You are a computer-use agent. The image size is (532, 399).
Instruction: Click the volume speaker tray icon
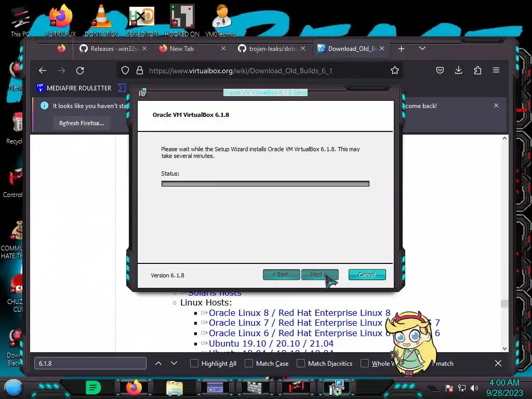[474, 388]
